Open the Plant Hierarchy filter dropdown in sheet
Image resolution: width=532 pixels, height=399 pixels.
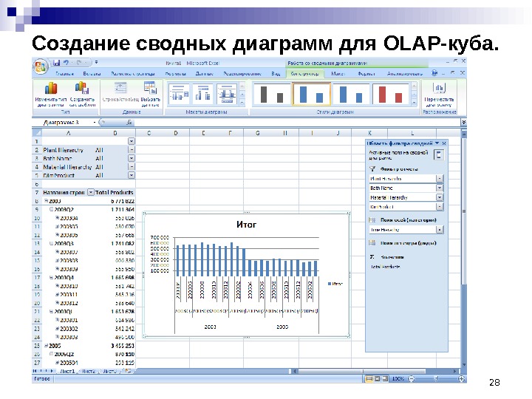pos(132,149)
